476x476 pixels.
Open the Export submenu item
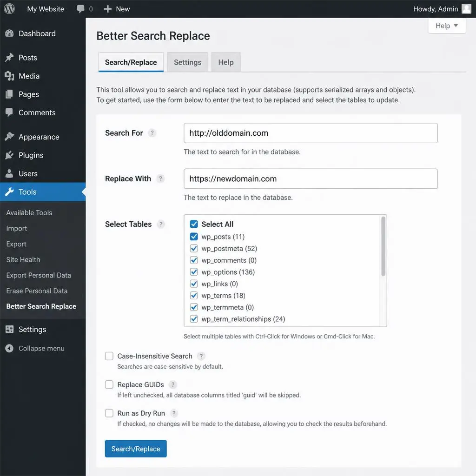coord(16,244)
